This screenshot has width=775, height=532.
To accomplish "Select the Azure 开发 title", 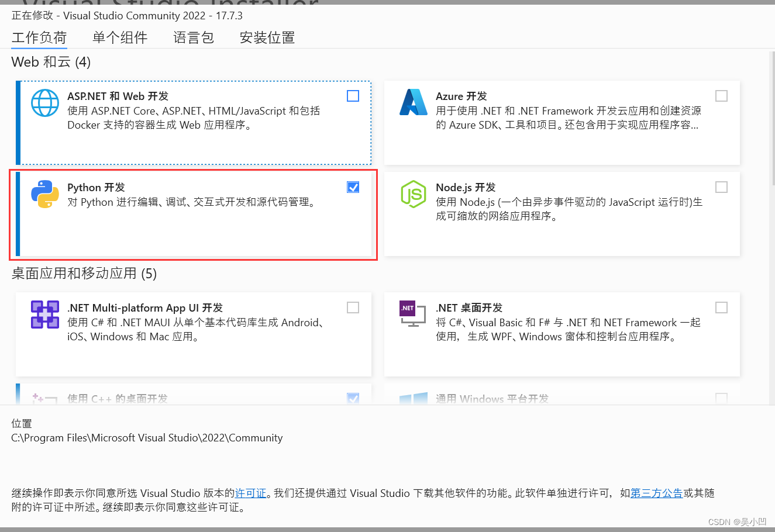I will tap(461, 96).
